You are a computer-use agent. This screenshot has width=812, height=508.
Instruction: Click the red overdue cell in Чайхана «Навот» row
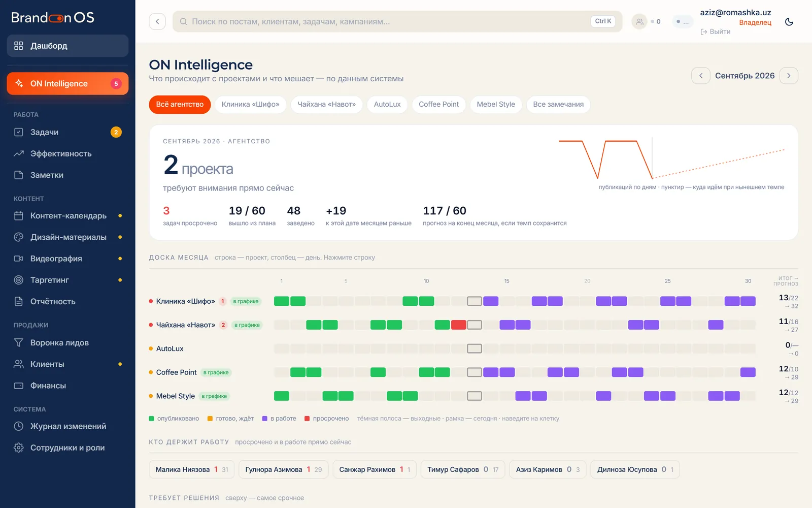(458, 325)
